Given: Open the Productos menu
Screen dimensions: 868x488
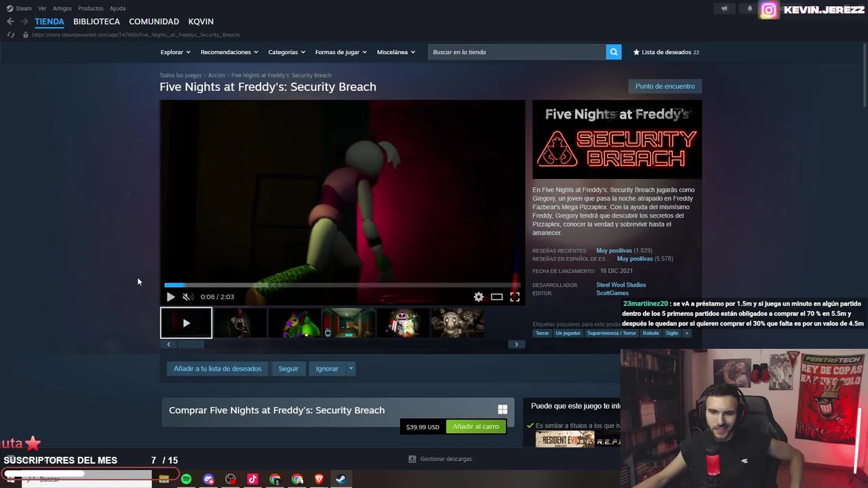Looking at the screenshot, I should click(x=90, y=8).
